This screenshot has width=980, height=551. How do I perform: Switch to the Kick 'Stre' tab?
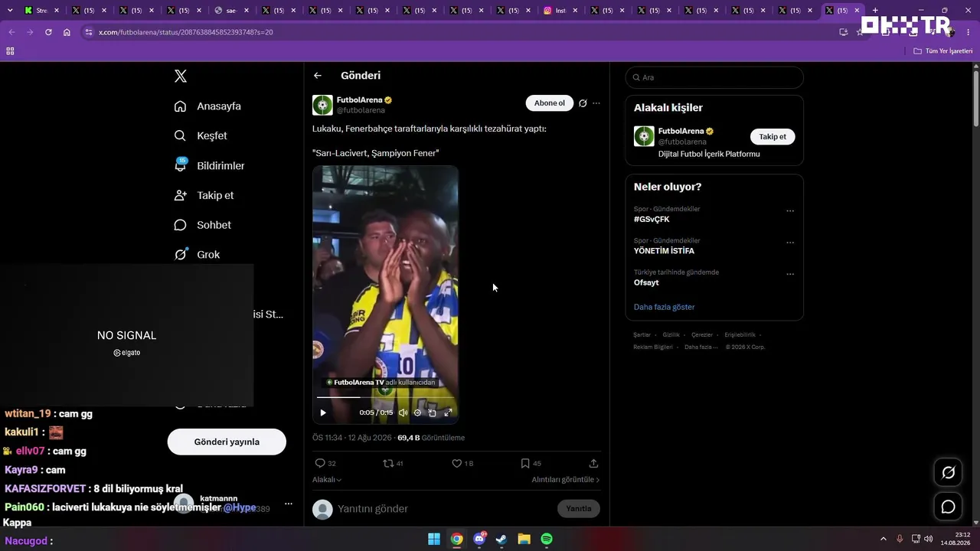[41, 11]
